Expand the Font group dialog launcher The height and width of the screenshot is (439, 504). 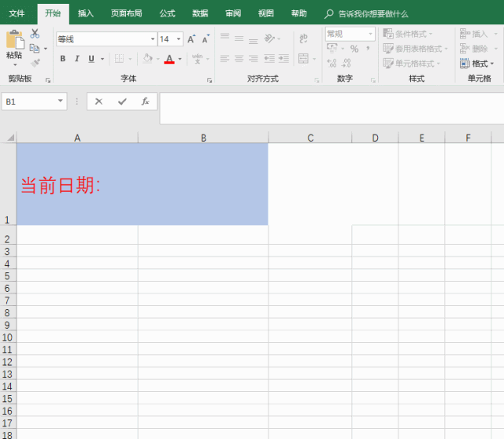[209, 80]
